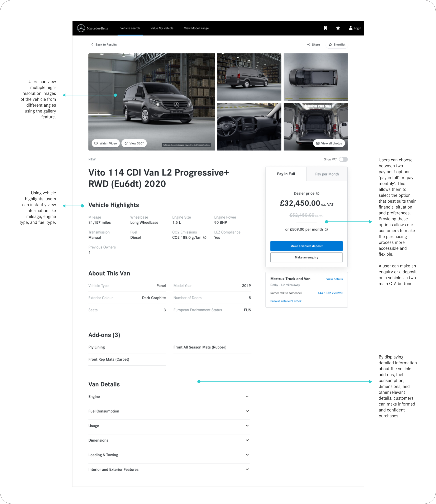Click the Mercedes-Benz star logo

click(x=81, y=28)
